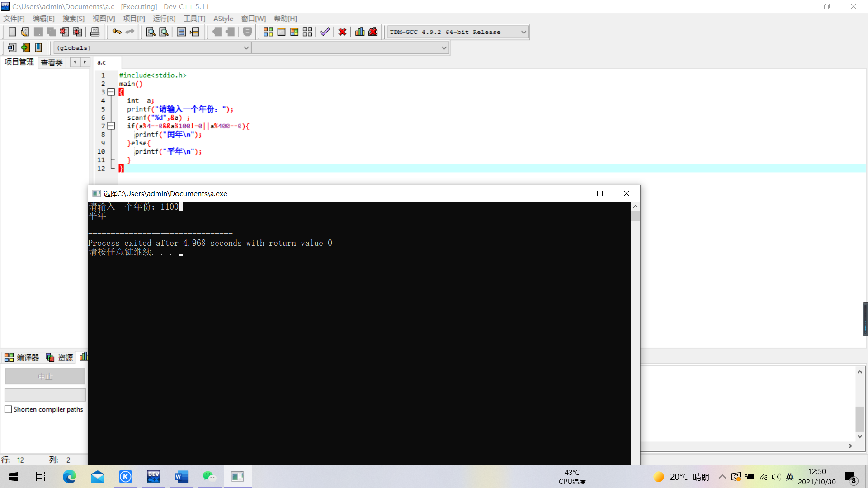
Task: Collapse the if-block fold at line 7
Action: click(x=111, y=126)
